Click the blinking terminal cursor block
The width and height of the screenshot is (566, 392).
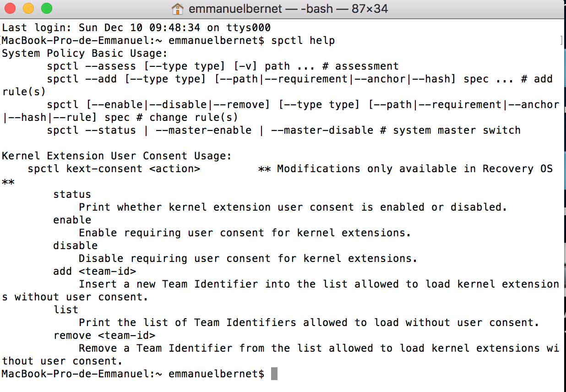(273, 374)
